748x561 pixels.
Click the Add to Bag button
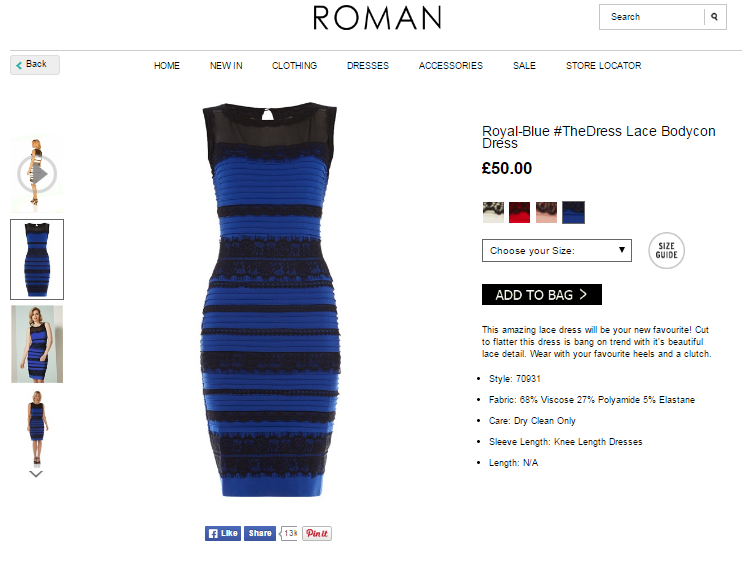pos(542,295)
